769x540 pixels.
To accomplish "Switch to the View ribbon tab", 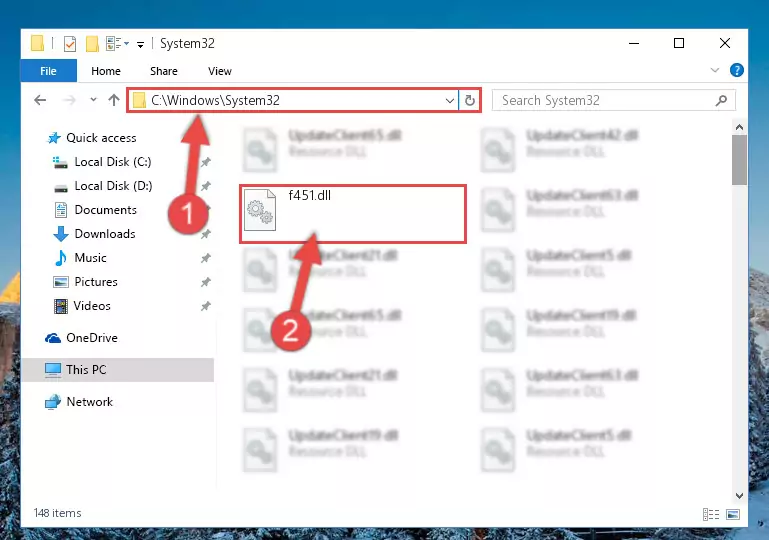I will tap(219, 71).
